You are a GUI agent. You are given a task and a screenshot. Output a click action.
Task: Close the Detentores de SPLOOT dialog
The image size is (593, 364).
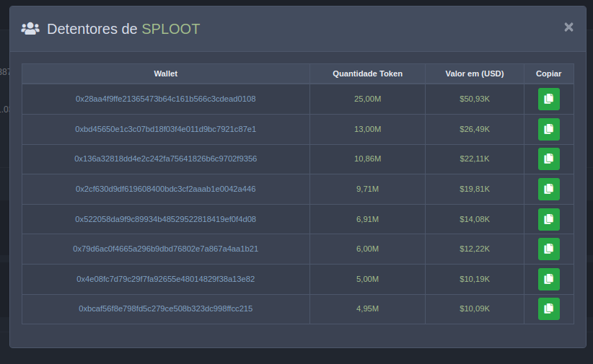click(568, 27)
